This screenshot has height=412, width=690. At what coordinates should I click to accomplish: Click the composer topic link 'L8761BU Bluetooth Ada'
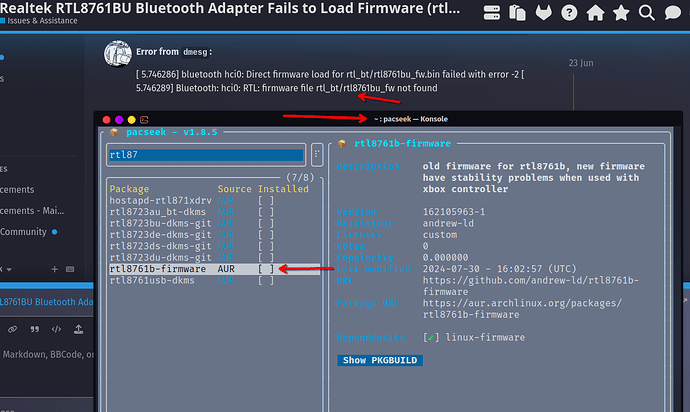click(47, 302)
